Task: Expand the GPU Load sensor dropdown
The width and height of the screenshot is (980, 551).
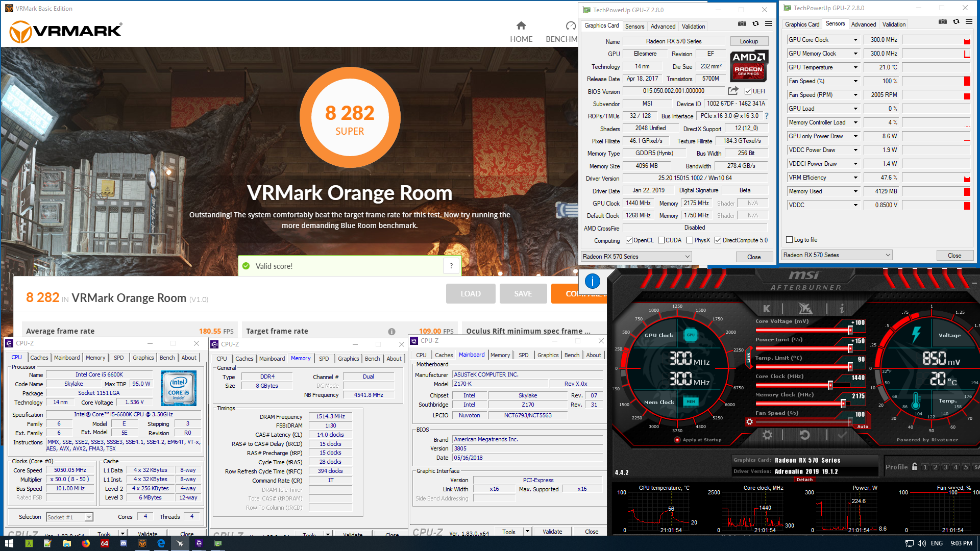Action: (x=855, y=109)
